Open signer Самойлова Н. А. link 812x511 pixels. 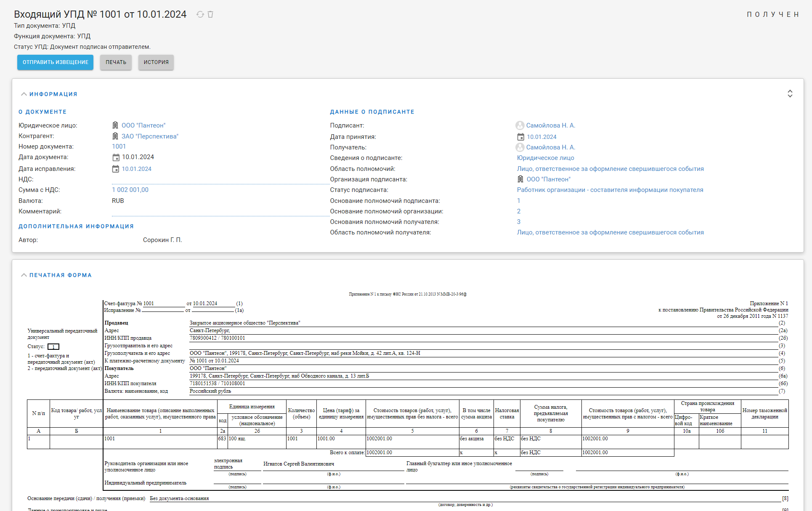[551, 125]
